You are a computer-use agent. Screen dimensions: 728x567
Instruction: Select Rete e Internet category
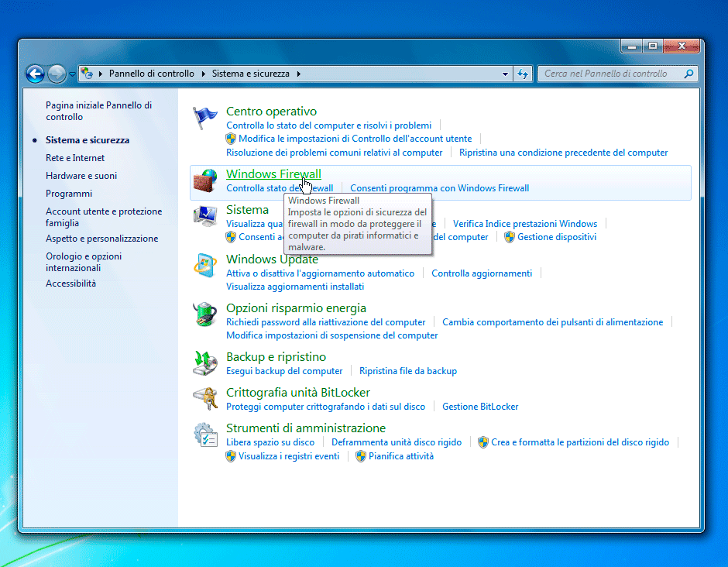tap(75, 158)
